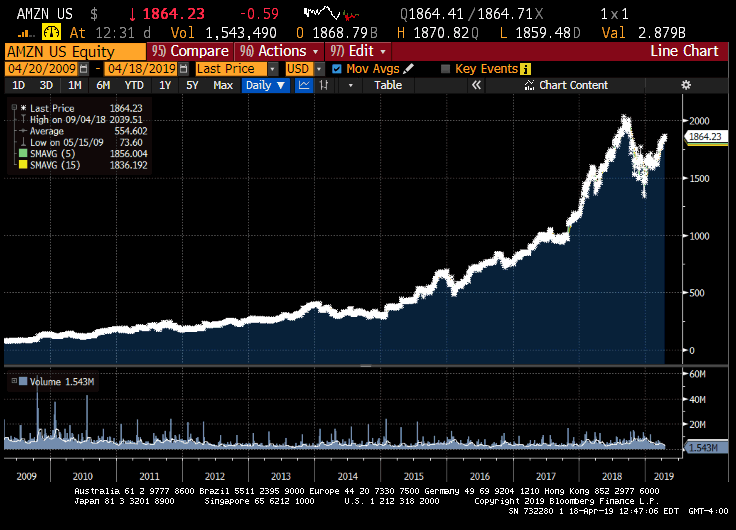The height and width of the screenshot is (530, 736).
Task: Click the SMAVG (15) value 1836.192
Action: (x=128, y=165)
